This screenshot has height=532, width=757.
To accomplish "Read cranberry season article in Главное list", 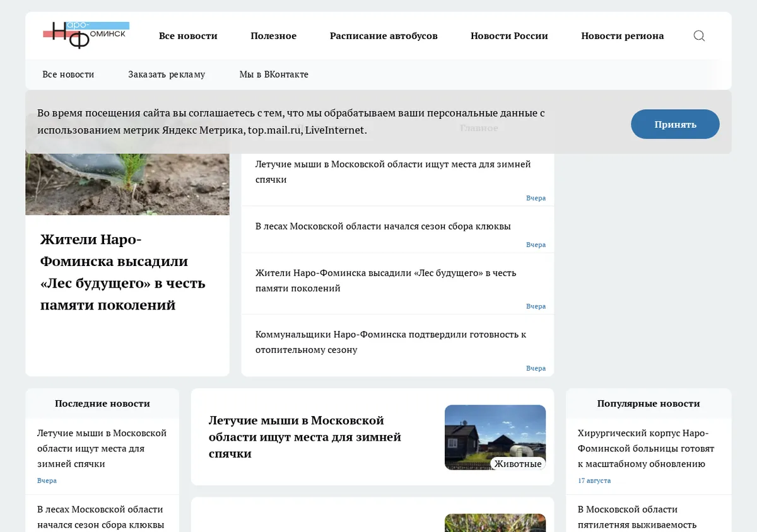I will [383, 226].
